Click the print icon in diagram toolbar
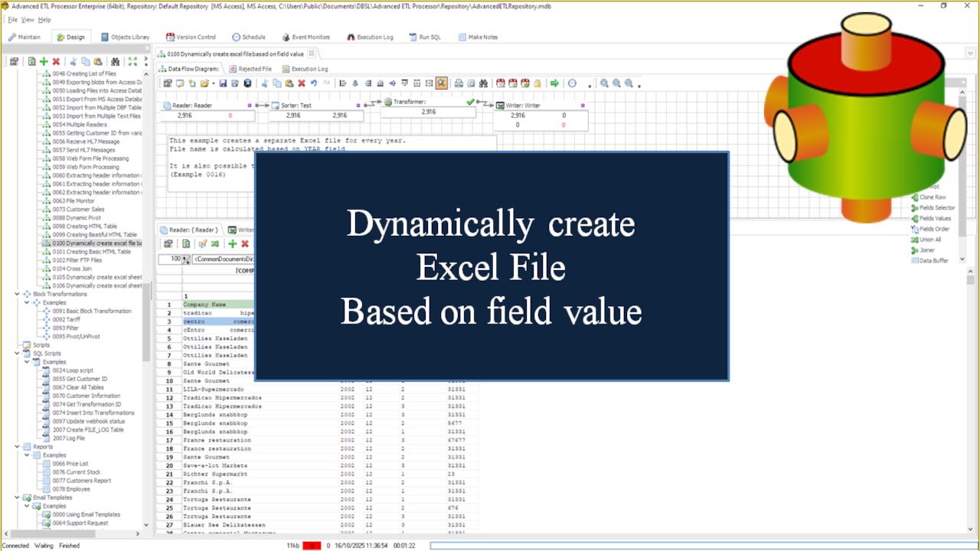 459,83
